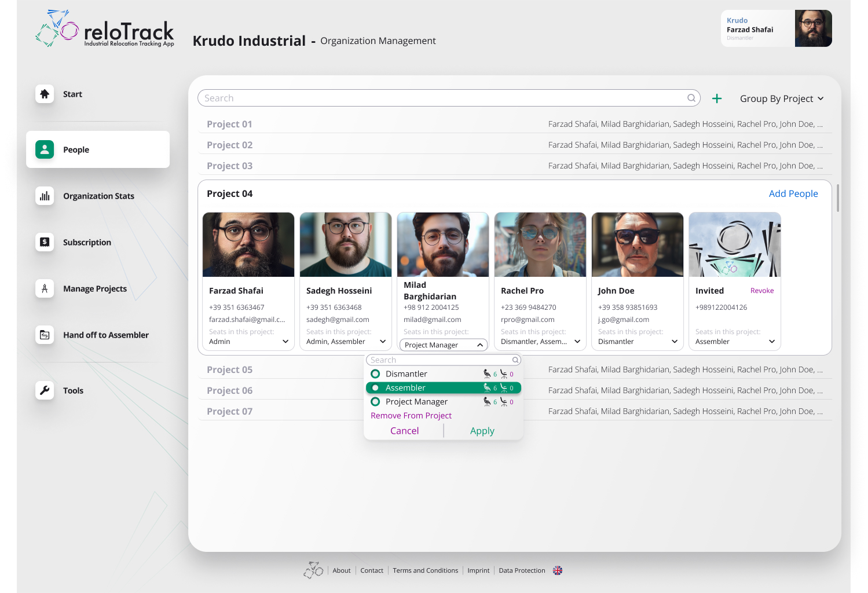Viewport: 868px width, 593px height.
Task: Select the Assembler radio option
Action: pos(375,388)
